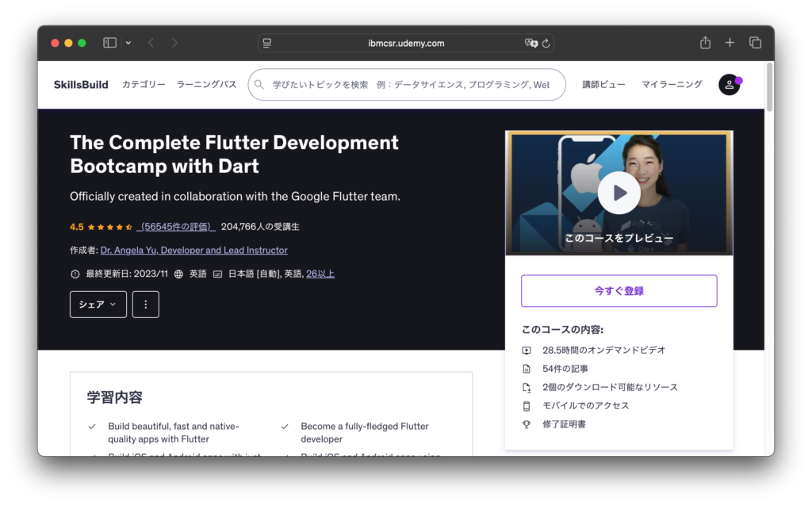Click 'Build beautiful, fast and native-quality apps' item
The height and width of the screenshot is (506, 812).
pos(173,432)
